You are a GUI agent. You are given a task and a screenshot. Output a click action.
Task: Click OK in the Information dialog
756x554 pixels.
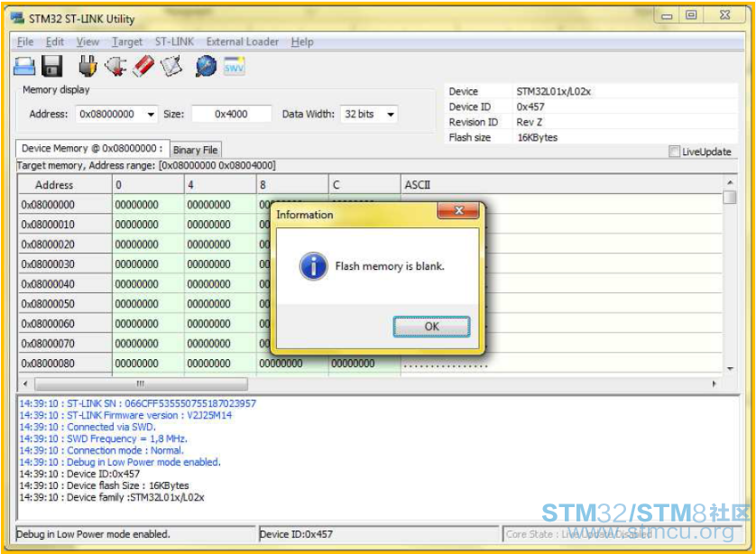(431, 327)
